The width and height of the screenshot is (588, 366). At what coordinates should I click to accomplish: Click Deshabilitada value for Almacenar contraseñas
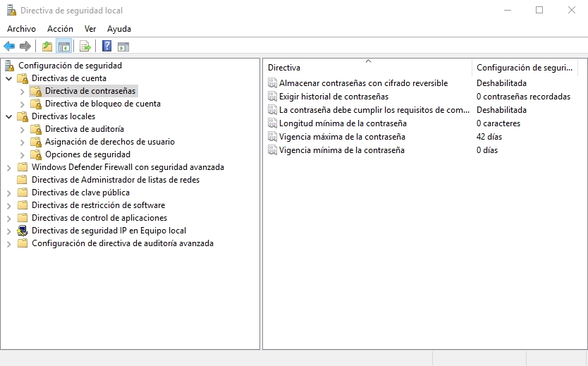click(501, 83)
